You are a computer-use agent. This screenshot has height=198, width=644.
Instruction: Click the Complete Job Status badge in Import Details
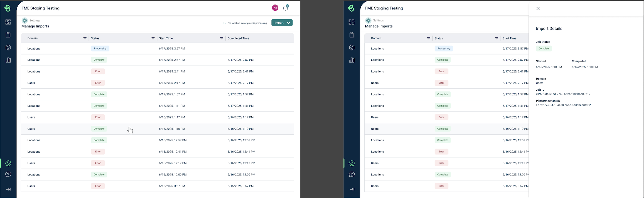(544, 48)
